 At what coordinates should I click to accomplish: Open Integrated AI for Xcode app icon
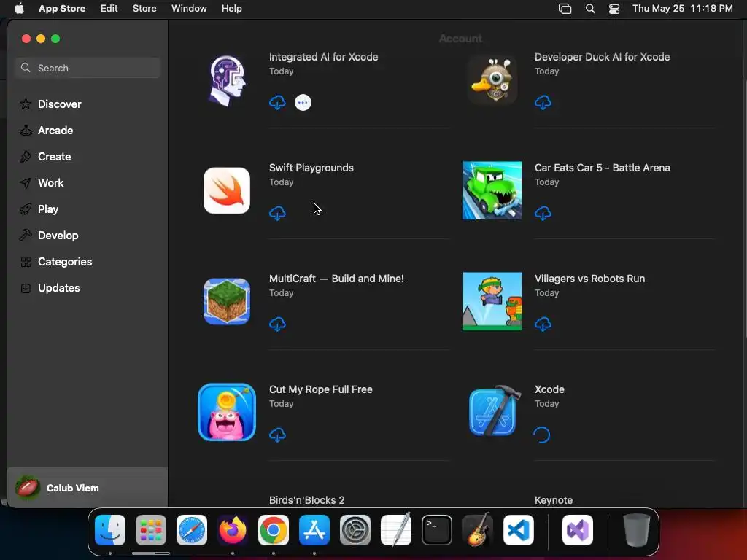coord(227,80)
